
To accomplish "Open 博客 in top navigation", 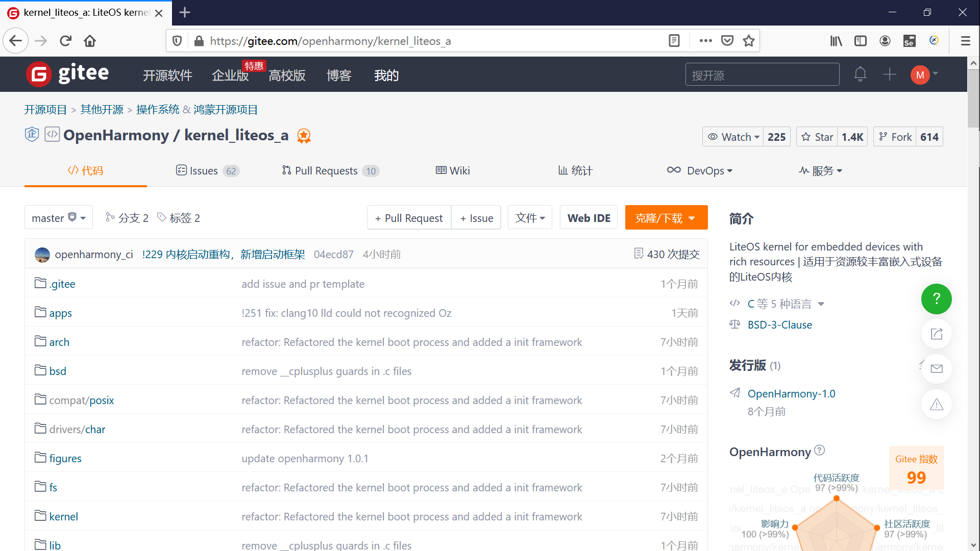I will point(339,76).
